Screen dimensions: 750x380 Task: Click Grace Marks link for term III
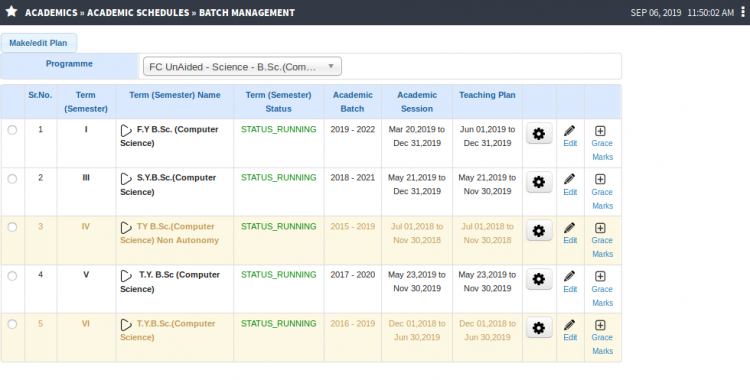click(602, 199)
